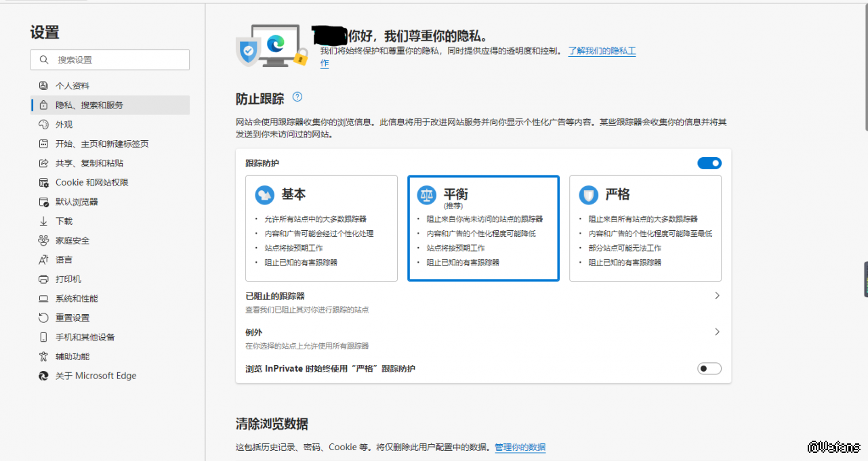Click the 重置设置 reset icon
Viewport: 868px width, 461px height.
pos(43,318)
